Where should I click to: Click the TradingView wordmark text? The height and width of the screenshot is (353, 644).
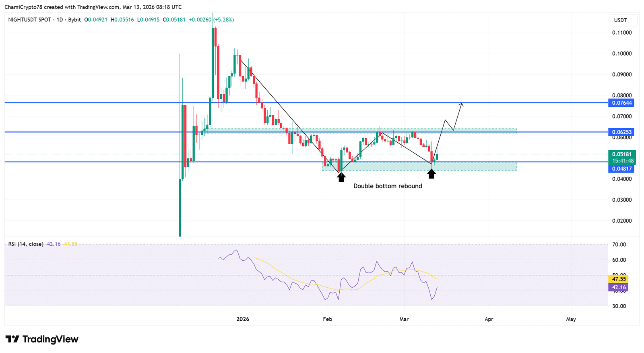tap(50, 339)
